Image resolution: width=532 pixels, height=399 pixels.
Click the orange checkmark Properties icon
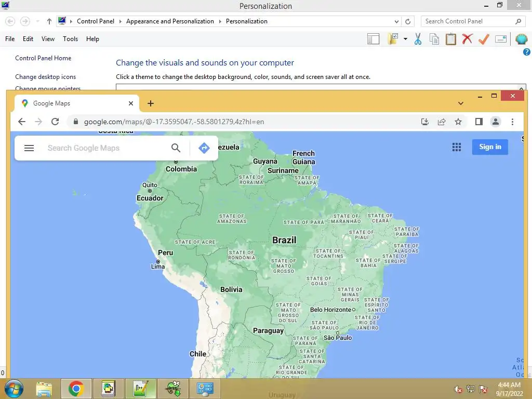[x=484, y=39]
